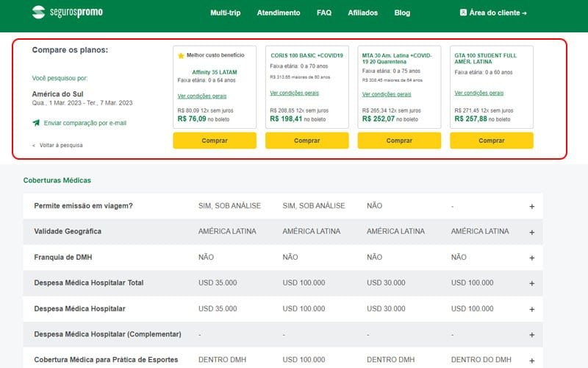Image resolution: width=588 pixels, height=368 pixels.
Task: Buy the GTA 100 STUDENT FULL plan
Action: point(491,141)
